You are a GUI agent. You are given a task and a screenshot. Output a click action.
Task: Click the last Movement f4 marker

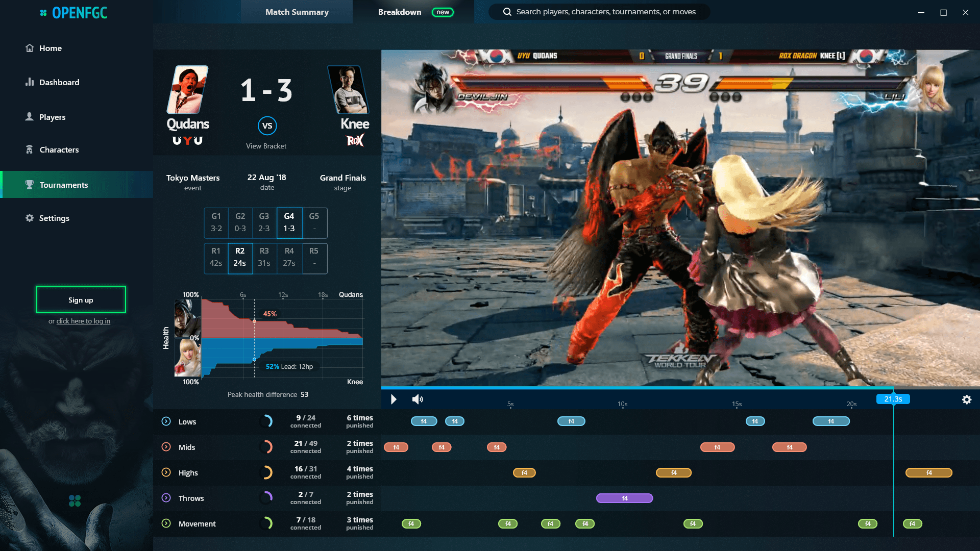913,524
